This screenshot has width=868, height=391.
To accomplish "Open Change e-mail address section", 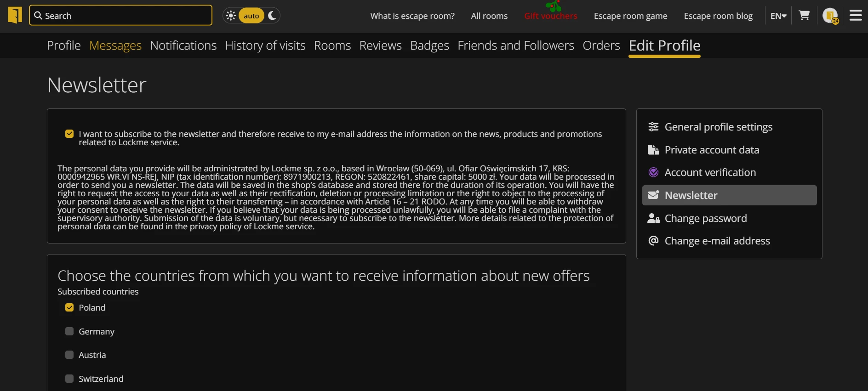I will 717,241.
